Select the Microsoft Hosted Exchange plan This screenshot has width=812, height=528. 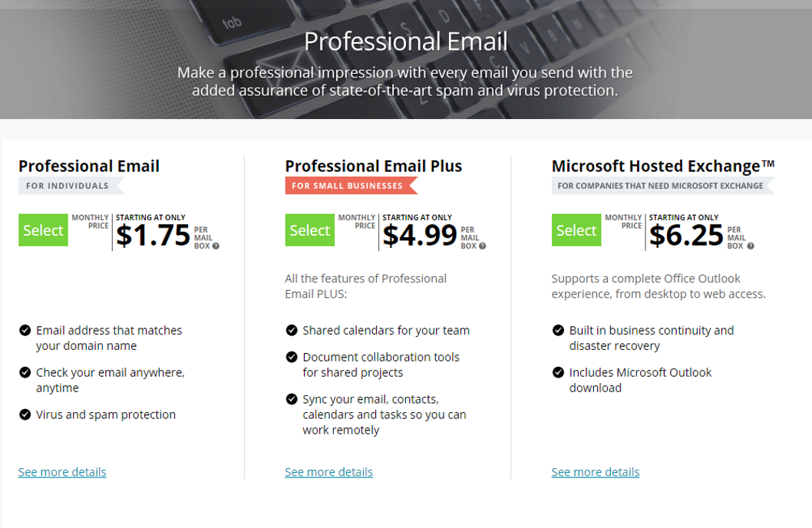(x=576, y=229)
